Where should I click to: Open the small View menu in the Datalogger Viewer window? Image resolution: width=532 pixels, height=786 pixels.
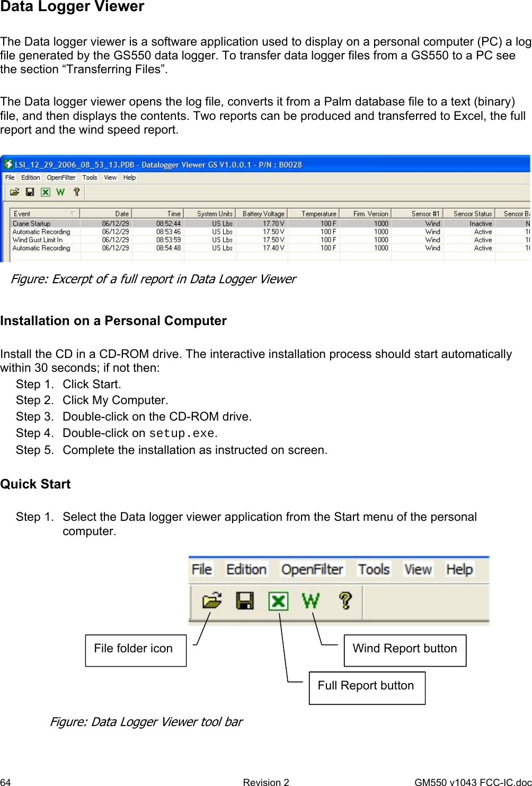110,178
